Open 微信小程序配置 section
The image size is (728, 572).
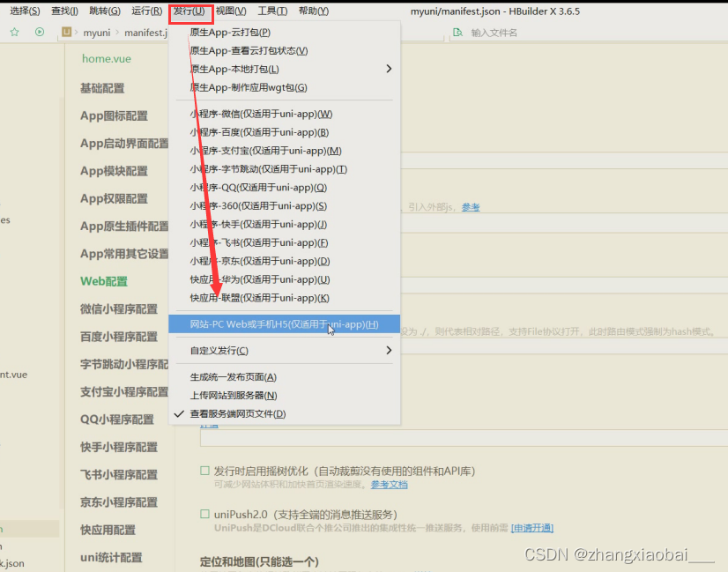click(x=119, y=309)
